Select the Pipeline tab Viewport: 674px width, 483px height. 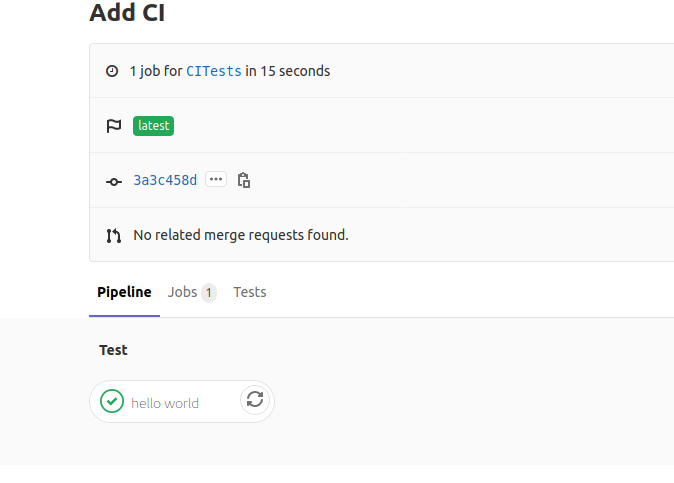click(x=124, y=292)
